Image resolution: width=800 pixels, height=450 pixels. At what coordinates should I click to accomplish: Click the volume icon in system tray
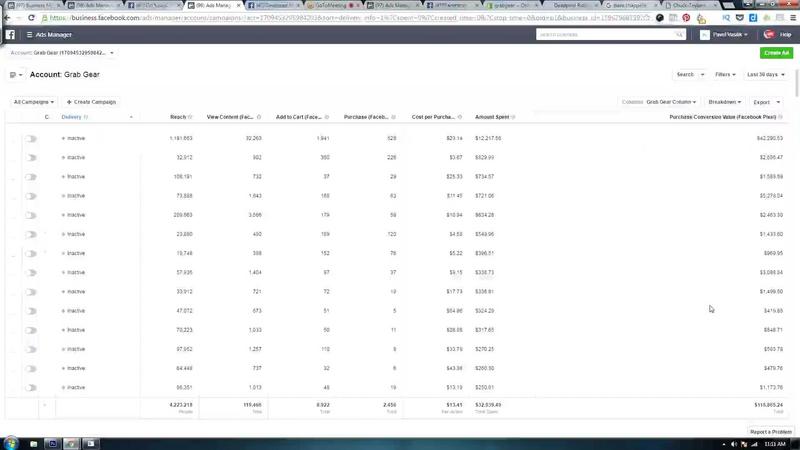pyautogui.click(x=734, y=444)
